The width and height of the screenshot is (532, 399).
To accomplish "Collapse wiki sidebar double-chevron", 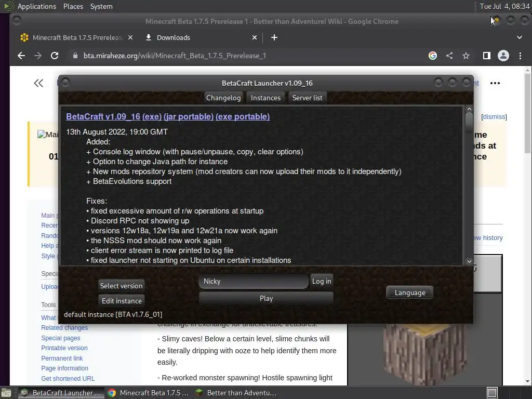I will pyautogui.click(x=38, y=83).
